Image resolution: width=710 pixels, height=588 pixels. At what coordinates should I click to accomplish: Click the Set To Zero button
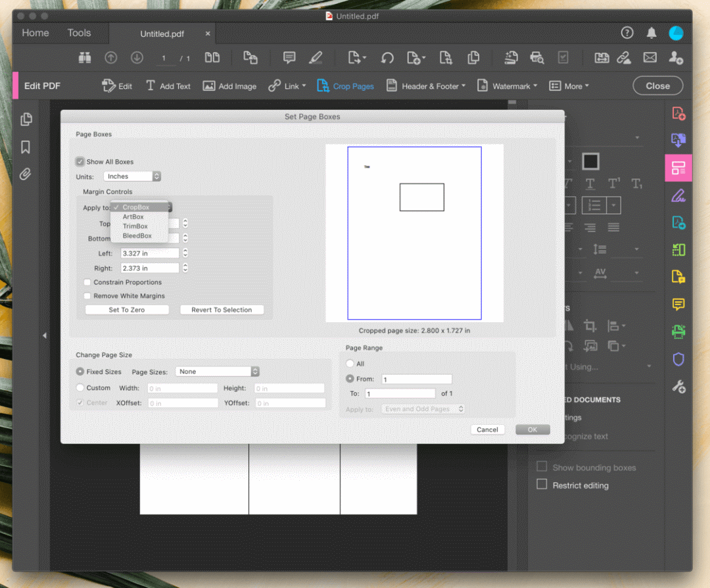click(127, 310)
